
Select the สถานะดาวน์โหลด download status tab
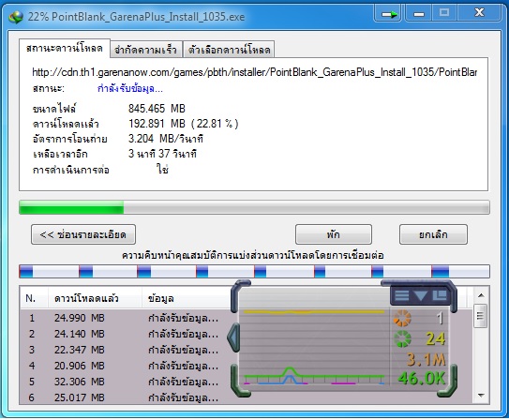click(x=65, y=49)
